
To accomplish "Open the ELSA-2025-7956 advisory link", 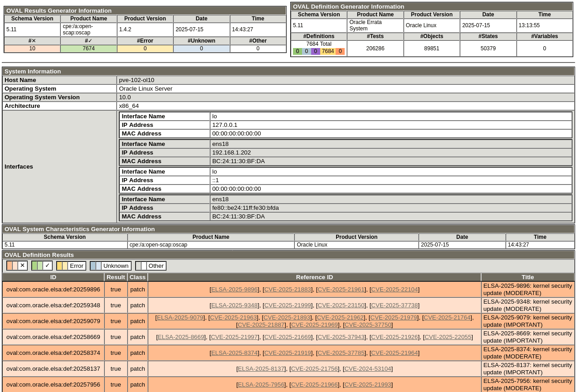I will point(261,385).
